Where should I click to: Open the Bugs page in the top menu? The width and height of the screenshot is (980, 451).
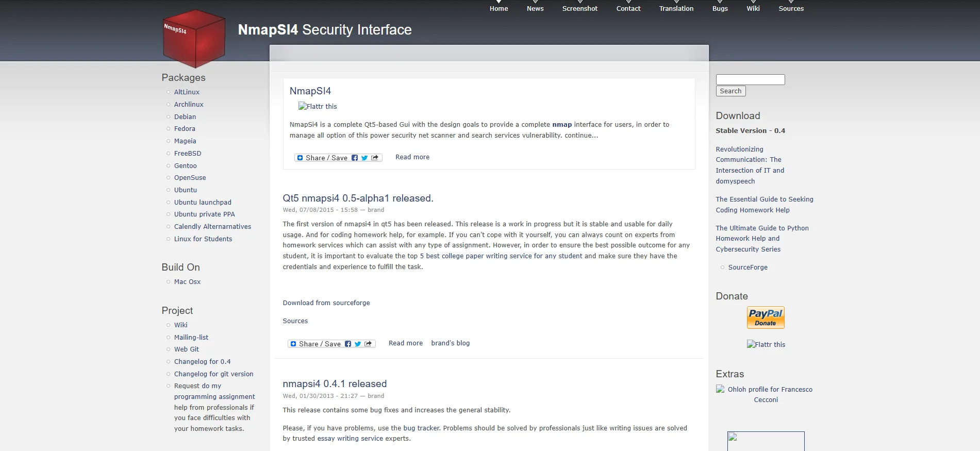pyautogui.click(x=720, y=9)
